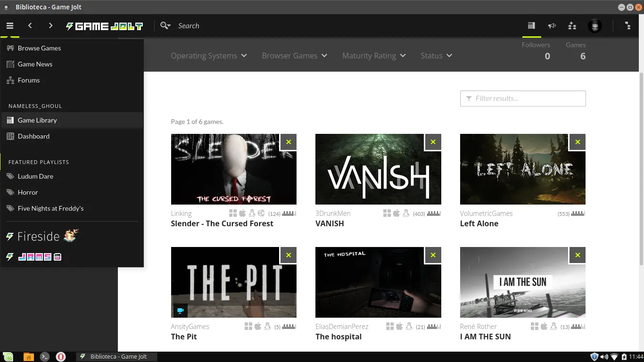The width and height of the screenshot is (644, 362).
Task: Click the Followers count stat
Action: (536, 51)
